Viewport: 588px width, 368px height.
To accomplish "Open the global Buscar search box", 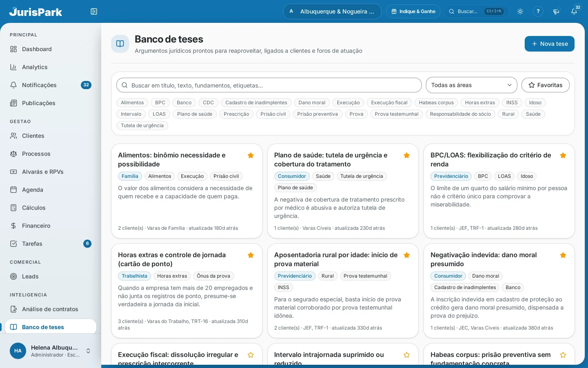I will click(x=477, y=11).
